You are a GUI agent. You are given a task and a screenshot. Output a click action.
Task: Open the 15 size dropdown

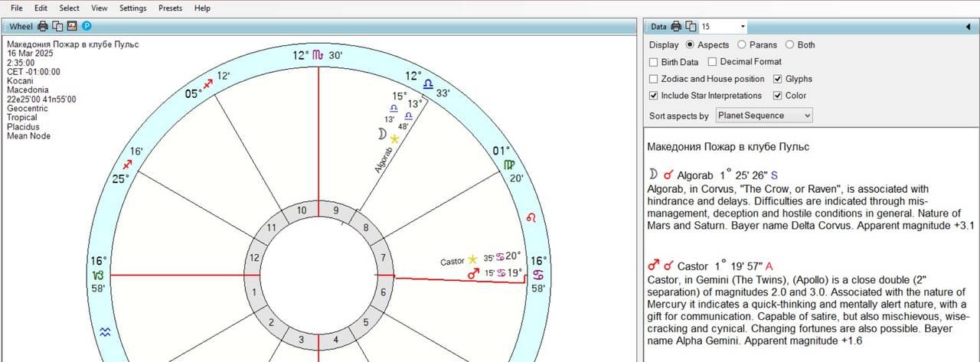742,27
